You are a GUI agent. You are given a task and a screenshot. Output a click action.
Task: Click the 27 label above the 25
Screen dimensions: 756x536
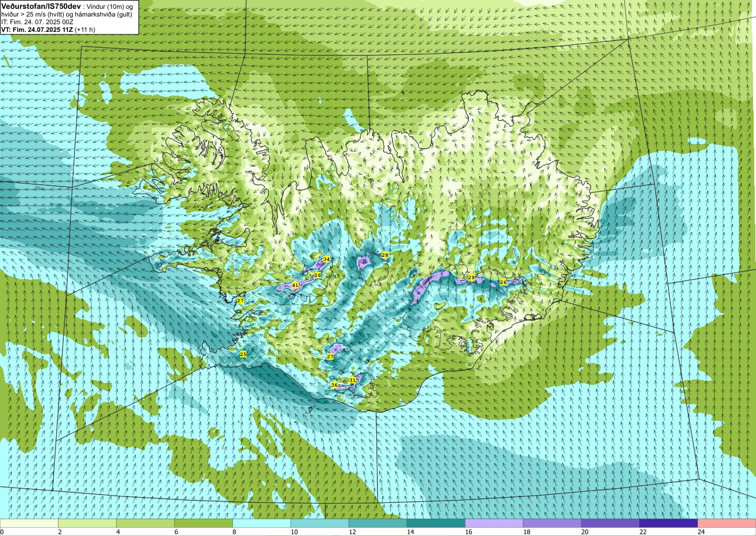(x=240, y=301)
